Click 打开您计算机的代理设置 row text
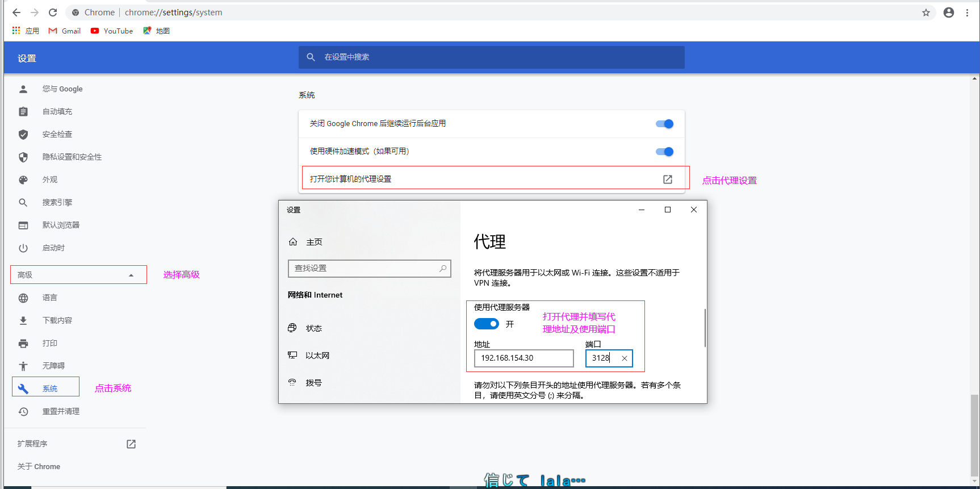 pos(350,179)
